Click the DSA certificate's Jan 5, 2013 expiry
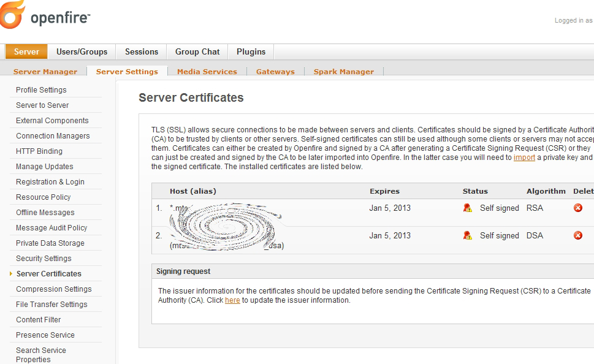The height and width of the screenshot is (364, 594). point(390,235)
